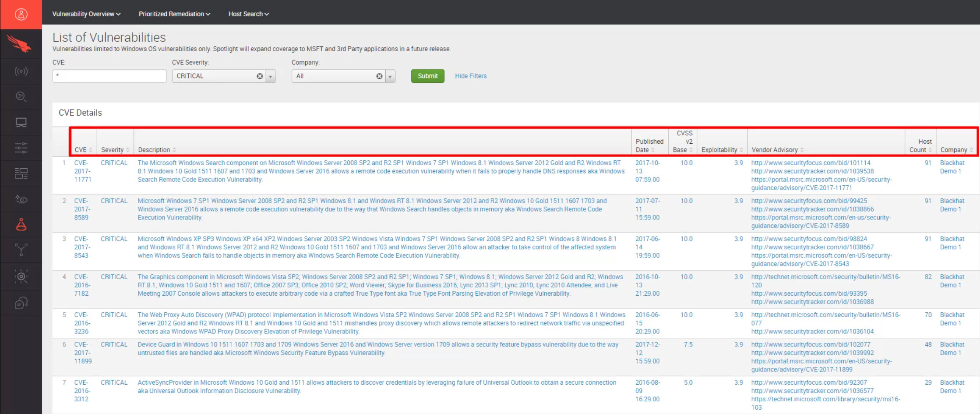The image size is (980, 414).
Task: Expand the Host Search menu
Action: (249, 14)
